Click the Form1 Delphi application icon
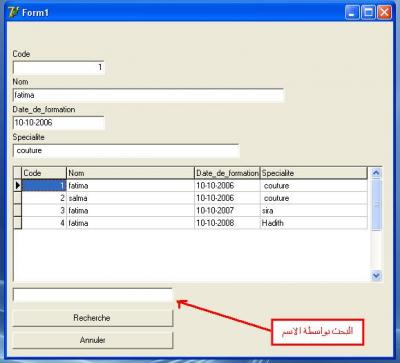Image resolution: width=400 pixels, height=363 pixels. (13, 13)
